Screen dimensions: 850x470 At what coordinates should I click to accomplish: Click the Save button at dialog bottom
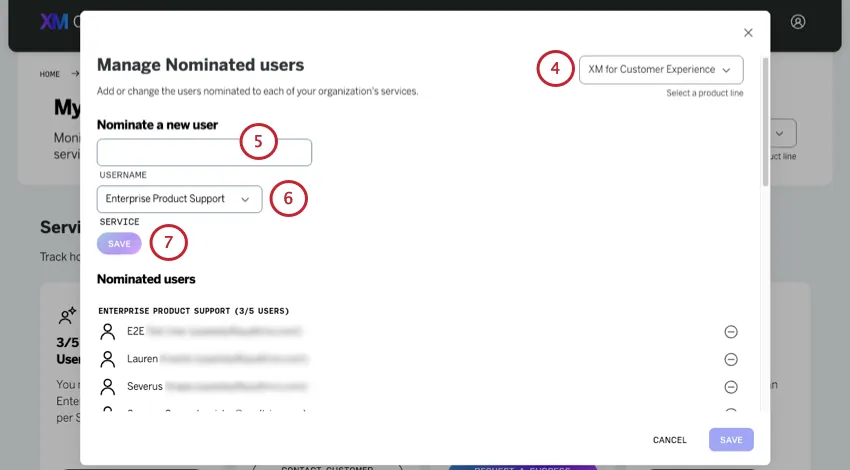click(x=731, y=440)
